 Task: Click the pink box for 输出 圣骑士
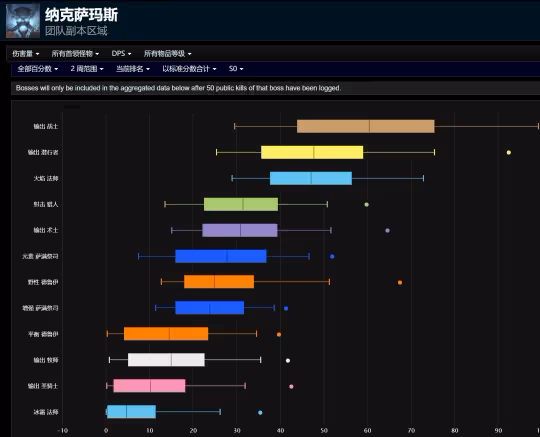coord(149,386)
